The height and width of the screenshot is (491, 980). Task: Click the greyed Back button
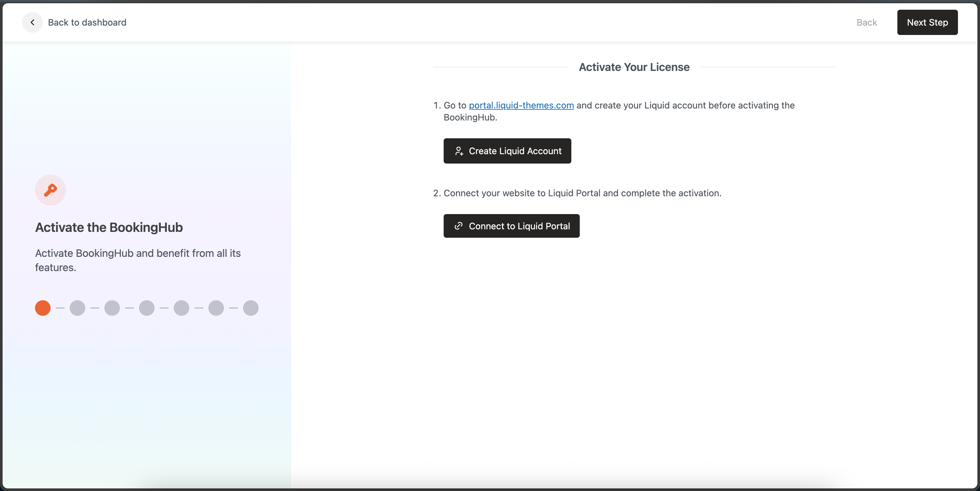(x=866, y=22)
